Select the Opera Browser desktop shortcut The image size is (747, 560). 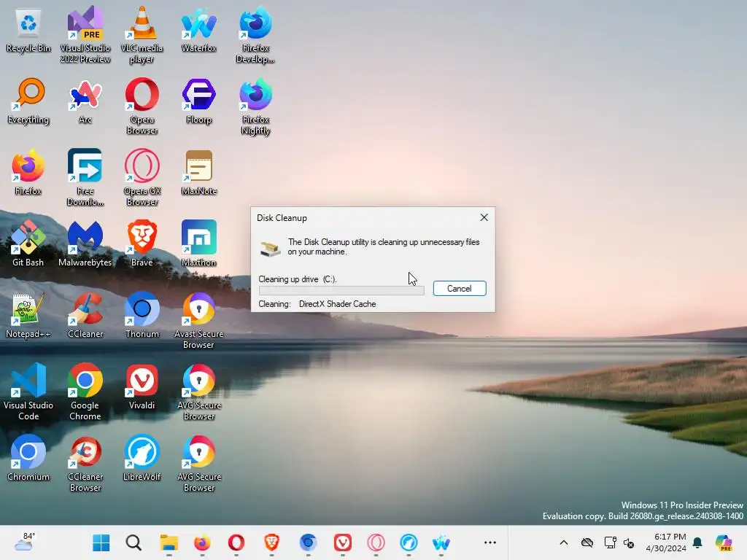click(x=142, y=106)
